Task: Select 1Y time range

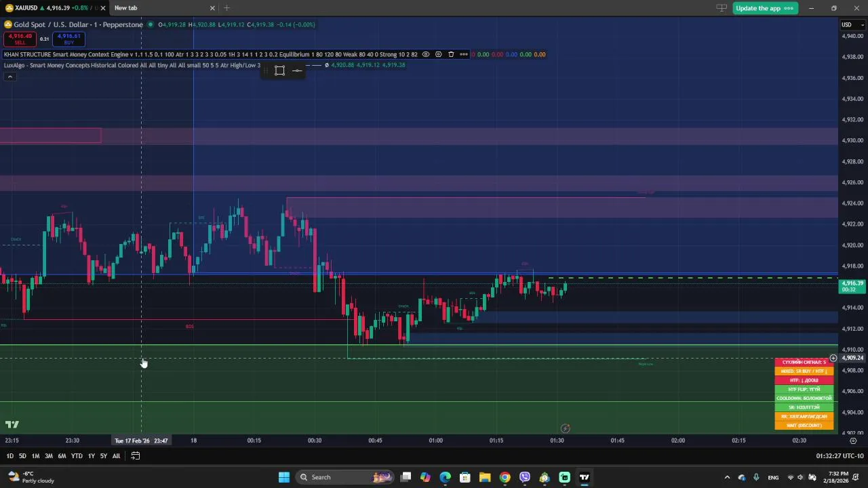Action: tap(91, 456)
